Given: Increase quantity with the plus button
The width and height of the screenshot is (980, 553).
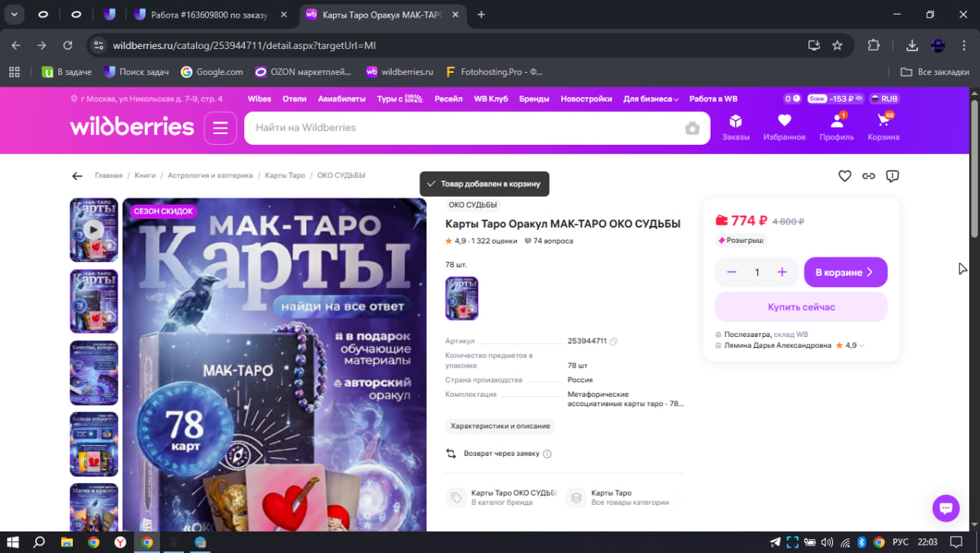Looking at the screenshot, I should coord(782,272).
